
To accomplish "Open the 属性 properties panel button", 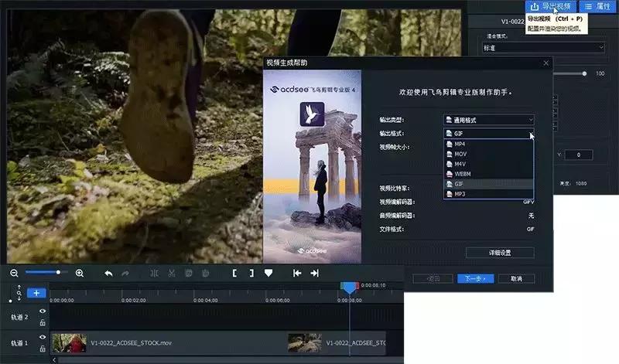I will pos(598,6).
